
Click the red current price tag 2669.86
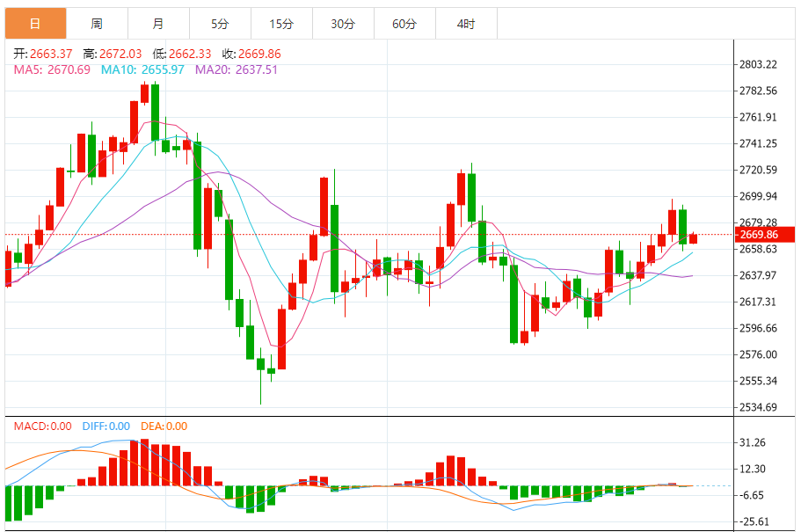(x=765, y=235)
